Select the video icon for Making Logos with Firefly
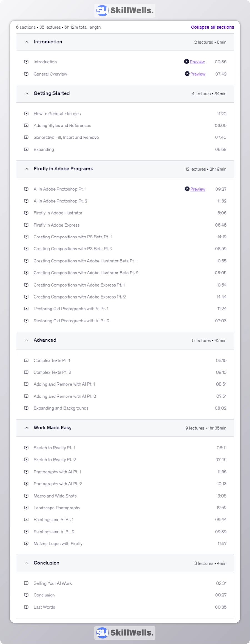The image size is (250, 644). click(26, 544)
